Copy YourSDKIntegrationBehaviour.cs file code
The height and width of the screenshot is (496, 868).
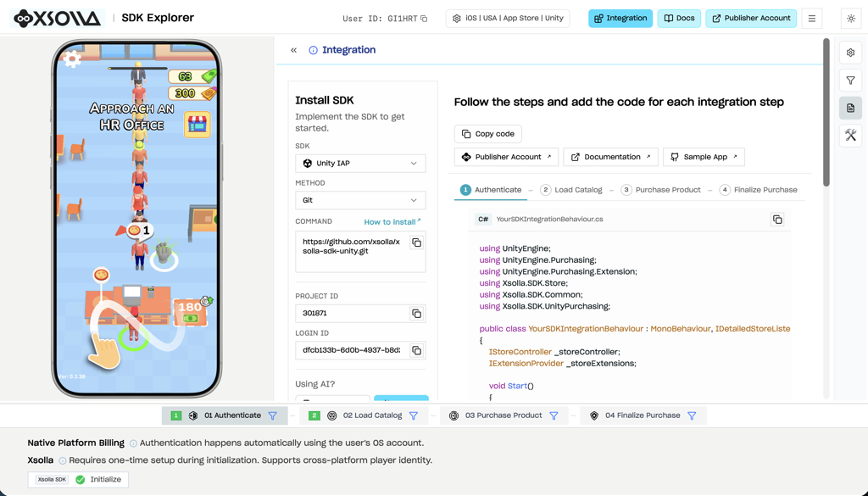[x=777, y=220]
